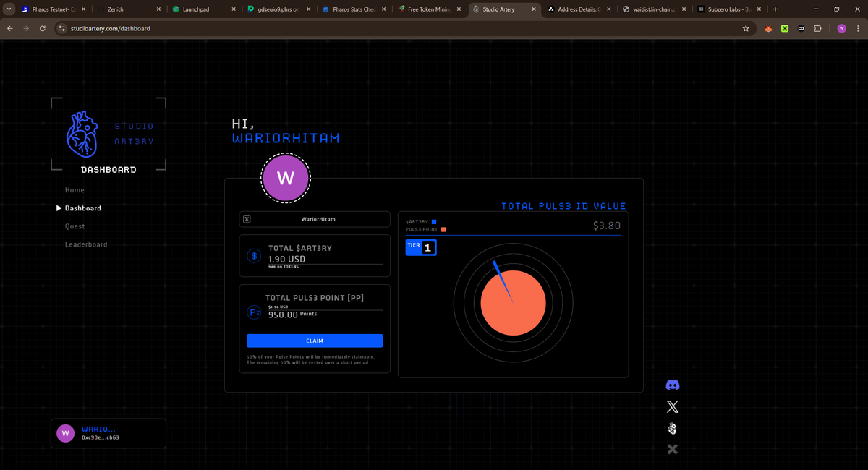Open the Extensions puzzle menu
Image resolution: width=868 pixels, height=470 pixels.
[817, 28]
